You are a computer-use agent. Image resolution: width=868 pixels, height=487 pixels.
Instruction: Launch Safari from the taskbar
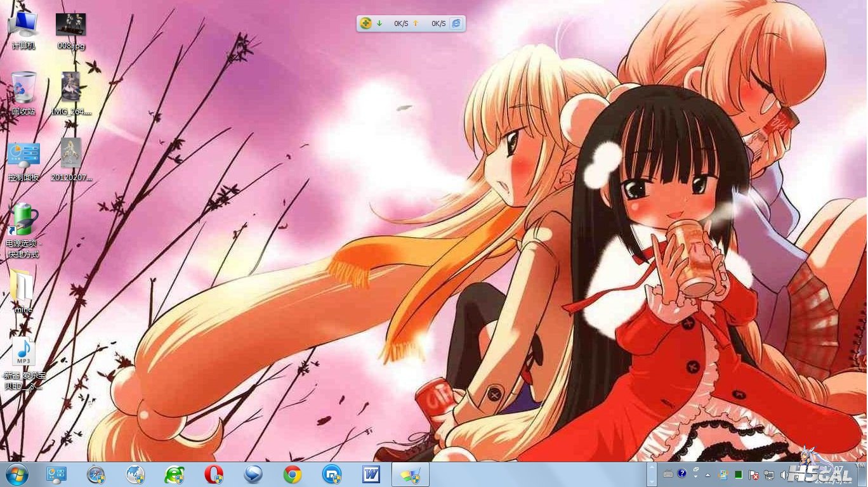pos(96,474)
